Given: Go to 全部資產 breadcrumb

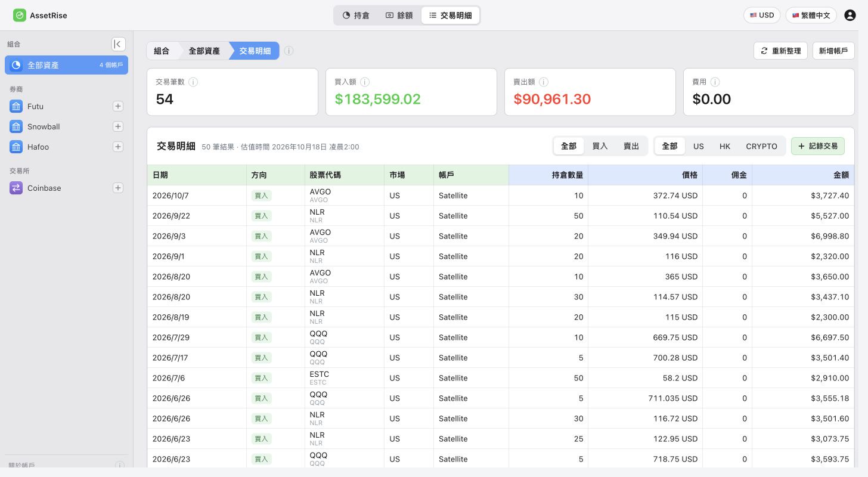Looking at the screenshot, I should click(204, 51).
